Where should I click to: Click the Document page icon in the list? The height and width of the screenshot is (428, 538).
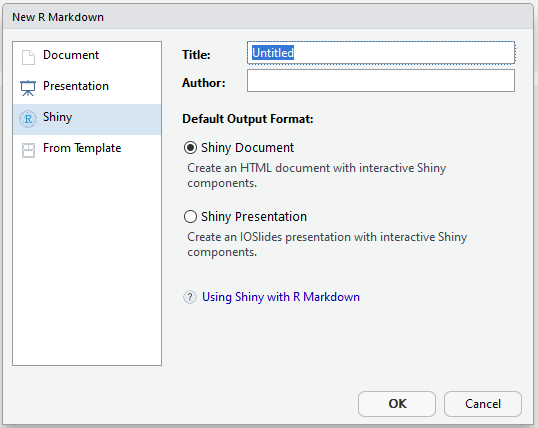pos(28,57)
